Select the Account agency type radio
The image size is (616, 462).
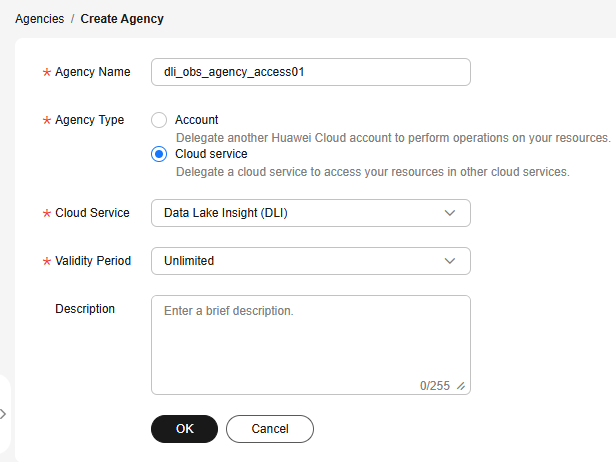158,120
